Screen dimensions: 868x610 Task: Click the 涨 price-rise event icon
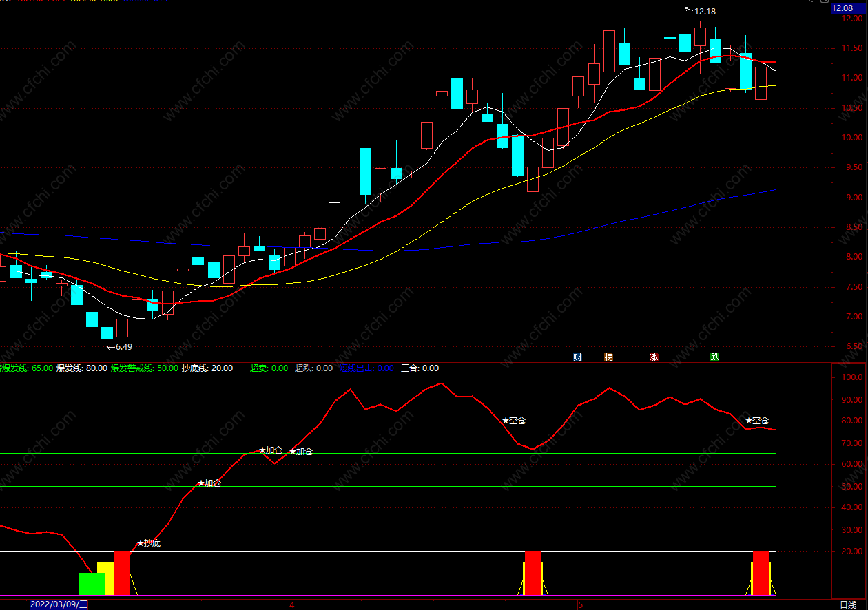point(653,357)
